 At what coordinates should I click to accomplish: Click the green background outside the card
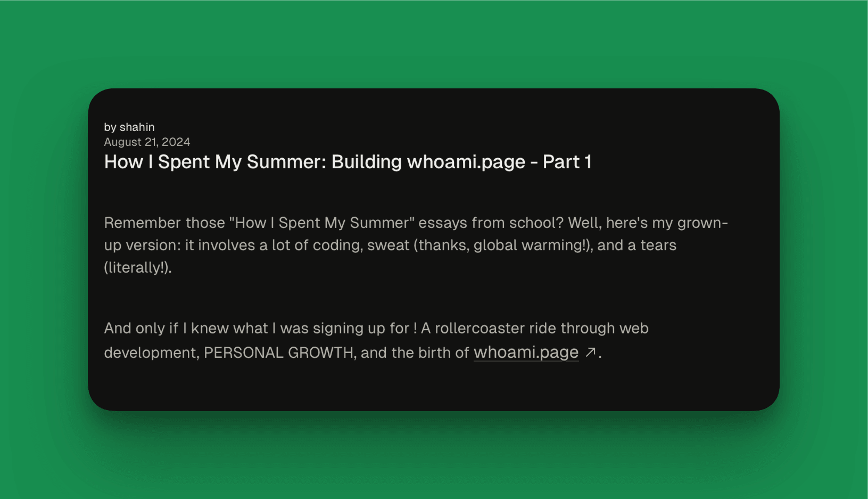(434, 43)
